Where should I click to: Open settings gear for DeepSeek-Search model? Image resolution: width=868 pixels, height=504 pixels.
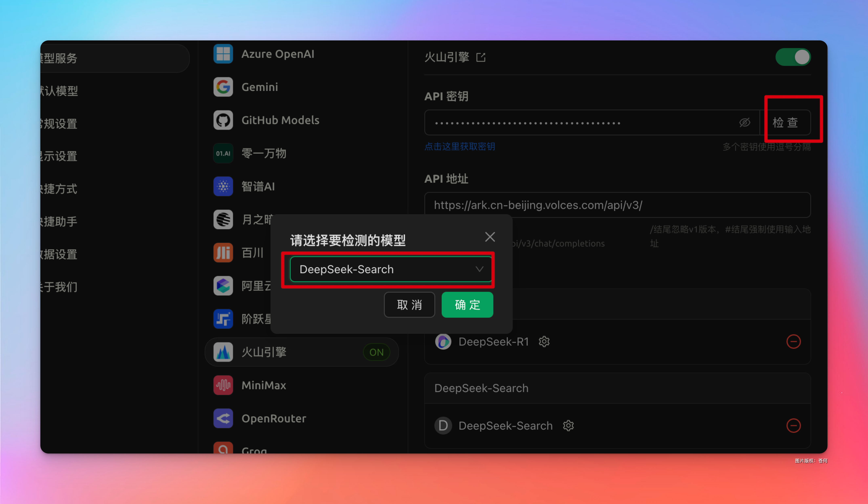[x=568, y=426]
